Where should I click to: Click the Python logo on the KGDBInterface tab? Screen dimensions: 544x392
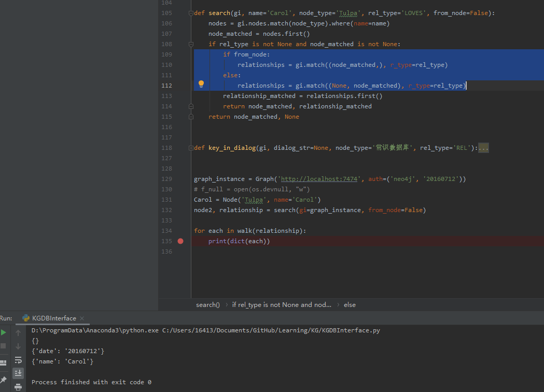tap(25, 318)
